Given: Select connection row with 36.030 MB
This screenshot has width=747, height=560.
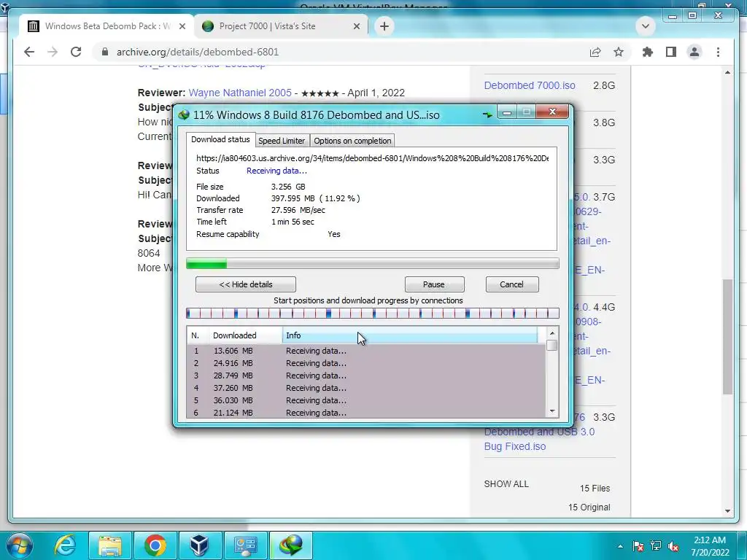Looking at the screenshot, I should point(366,400).
